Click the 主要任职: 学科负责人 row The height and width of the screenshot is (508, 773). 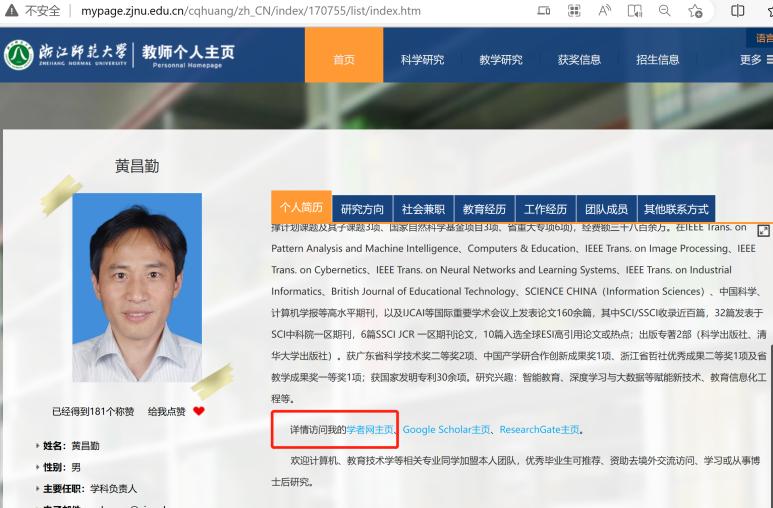pyautogui.click(x=86, y=489)
